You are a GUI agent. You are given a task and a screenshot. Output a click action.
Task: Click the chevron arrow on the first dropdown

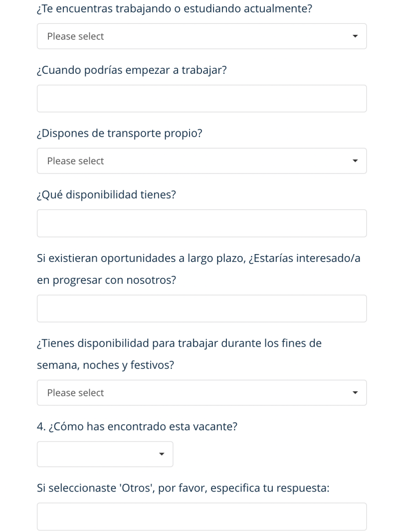355,36
